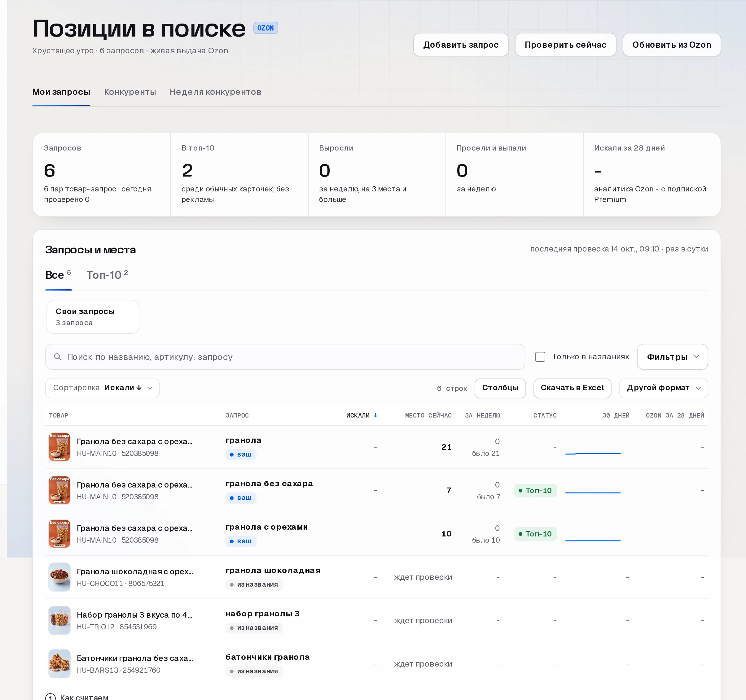Switch to the Неделя конкурентов tab
Screen dimensions: 746x700
[x=215, y=92]
